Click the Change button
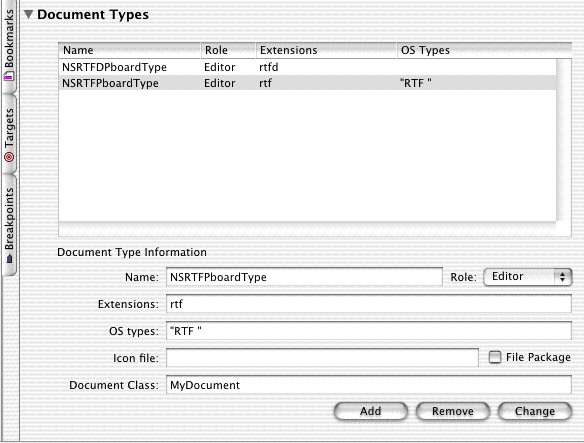Image resolution: width=584 pixels, height=443 pixels. tap(535, 411)
